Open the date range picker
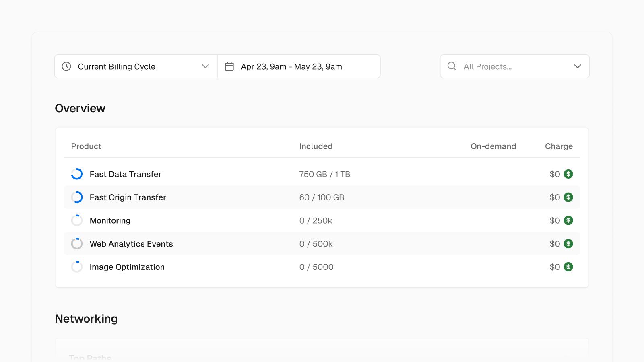This screenshot has height=362, width=644. pyautogui.click(x=299, y=66)
